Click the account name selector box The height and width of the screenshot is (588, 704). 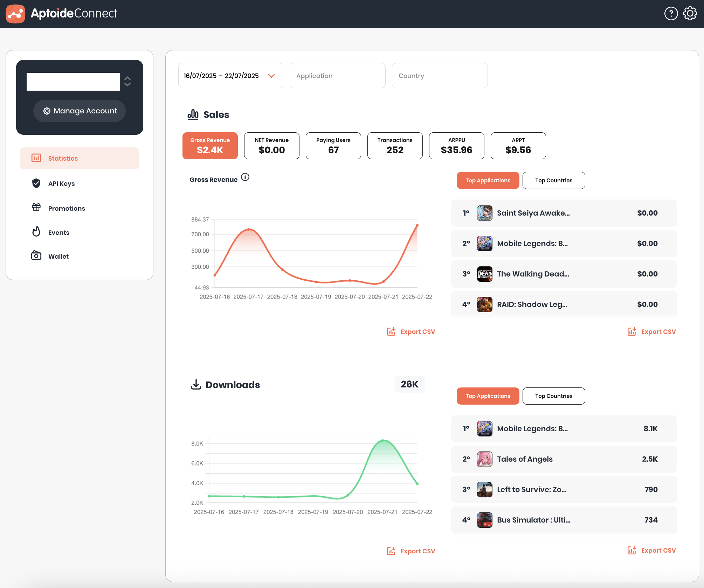coord(73,82)
